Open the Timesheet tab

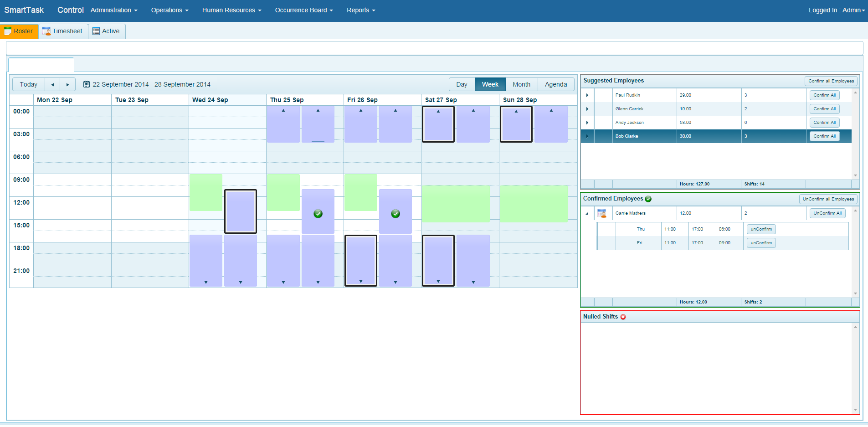pyautogui.click(x=63, y=31)
